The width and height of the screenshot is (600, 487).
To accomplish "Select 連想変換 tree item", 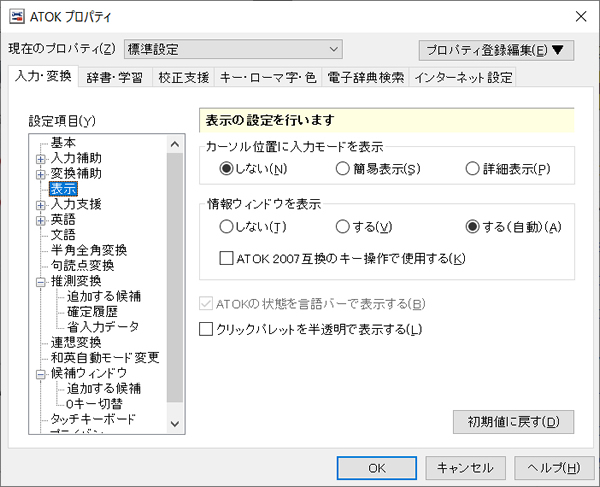I will pos(76,342).
